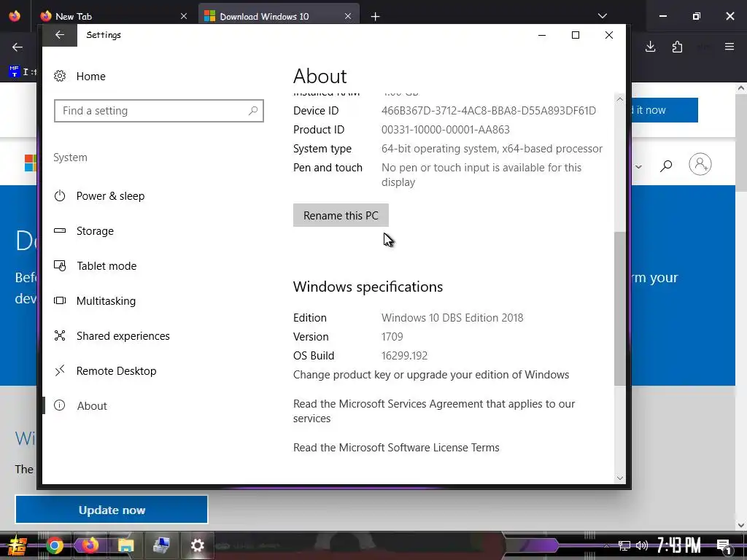The height and width of the screenshot is (560, 747).
Task: Click Version value 1709
Action: pyautogui.click(x=392, y=337)
